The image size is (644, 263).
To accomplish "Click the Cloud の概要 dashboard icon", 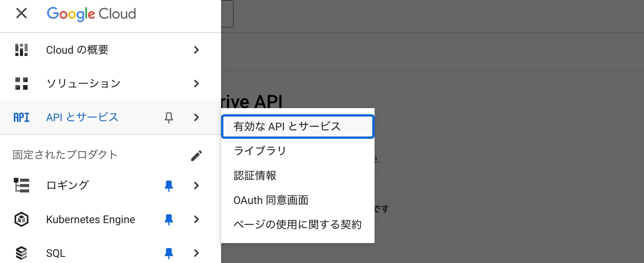I will click(21, 50).
